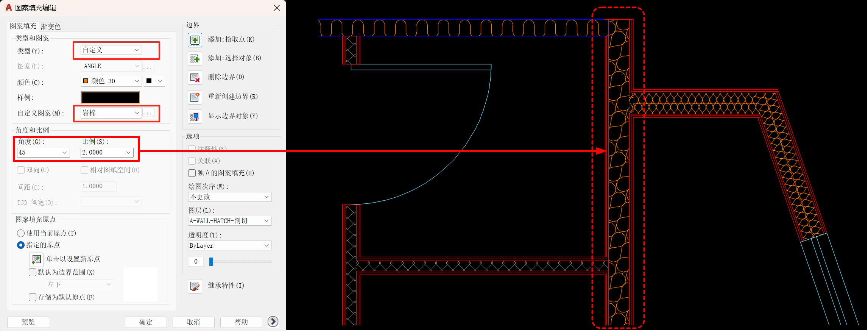
Task: Click the 确定 button
Action: pyautogui.click(x=146, y=322)
